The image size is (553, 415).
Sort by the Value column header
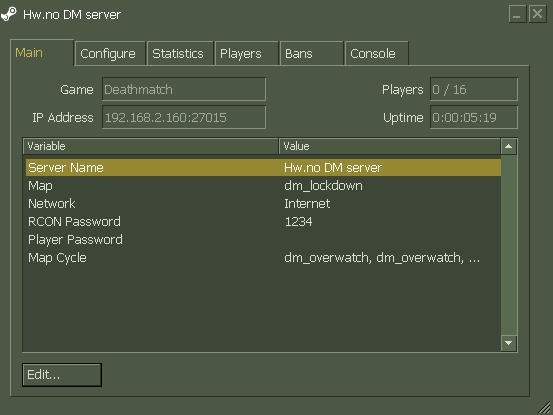click(390, 146)
